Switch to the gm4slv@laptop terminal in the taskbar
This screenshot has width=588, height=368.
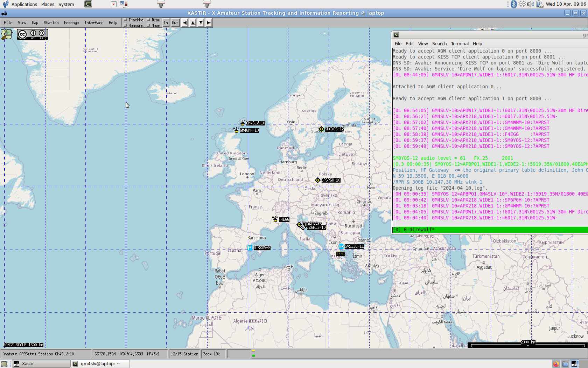click(x=100, y=363)
